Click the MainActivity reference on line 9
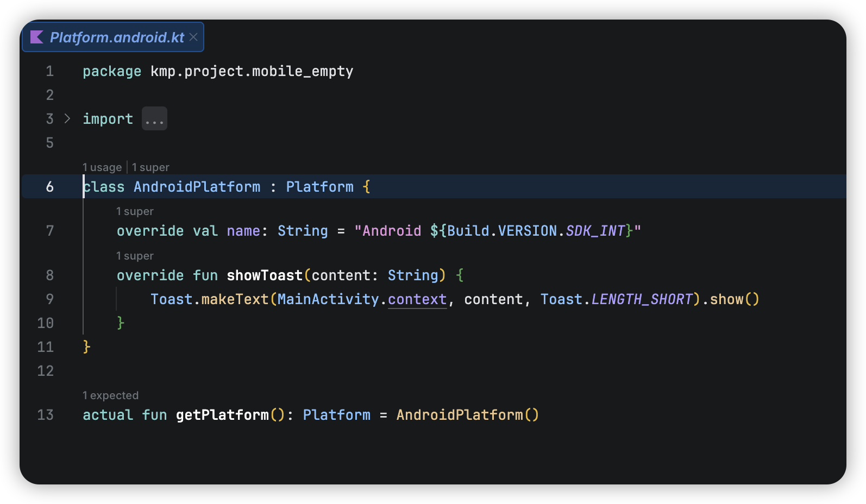The width and height of the screenshot is (866, 504). tap(328, 299)
